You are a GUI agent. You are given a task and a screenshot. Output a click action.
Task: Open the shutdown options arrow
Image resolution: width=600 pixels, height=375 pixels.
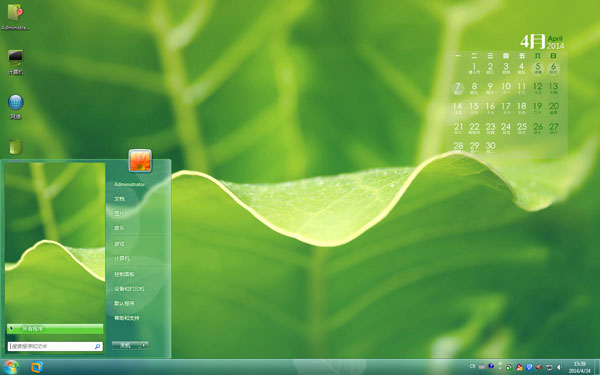pyautogui.click(x=144, y=345)
